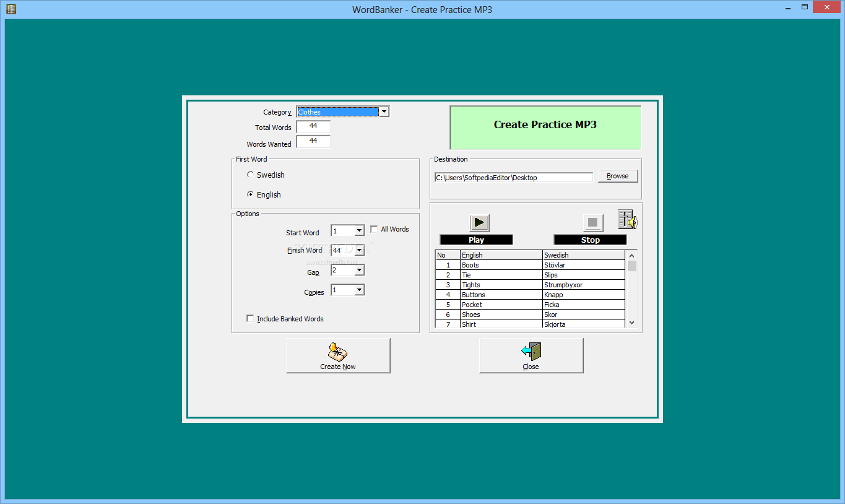Click word list scrollbar down arrow

point(631,322)
